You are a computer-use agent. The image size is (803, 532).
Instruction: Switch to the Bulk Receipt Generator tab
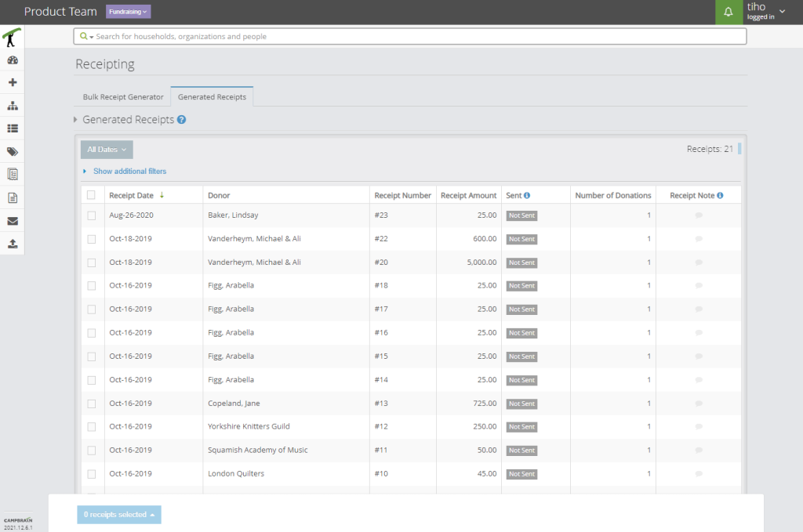click(123, 96)
